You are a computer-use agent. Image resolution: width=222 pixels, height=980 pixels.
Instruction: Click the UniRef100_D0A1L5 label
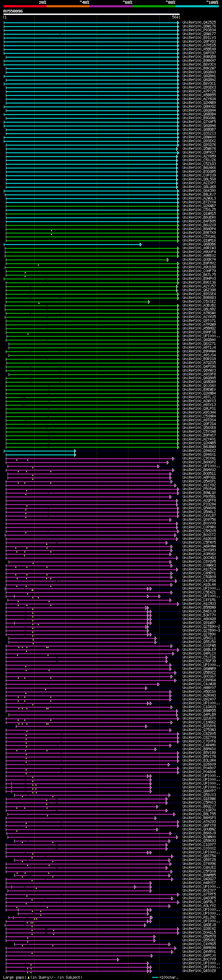[x=199, y=932]
